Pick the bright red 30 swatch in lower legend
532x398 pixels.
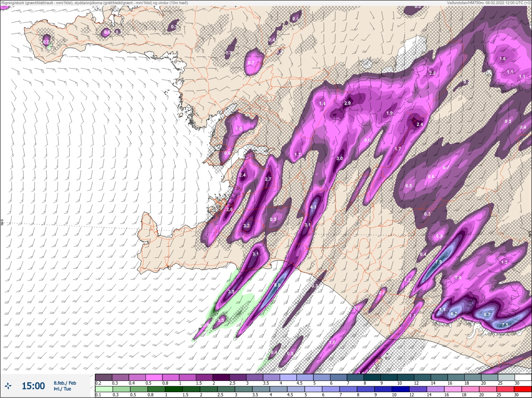coord(522,389)
